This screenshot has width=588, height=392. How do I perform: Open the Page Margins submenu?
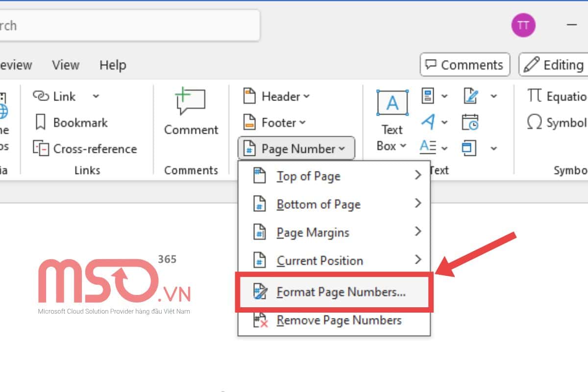pyautogui.click(x=334, y=232)
